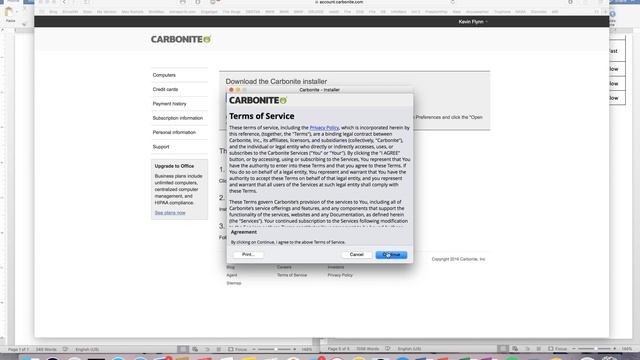Click the Print Layout view icon in left Word window
The width and height of the screenshot is (640, 360).
pyautogui.click(x=183, y=349)
